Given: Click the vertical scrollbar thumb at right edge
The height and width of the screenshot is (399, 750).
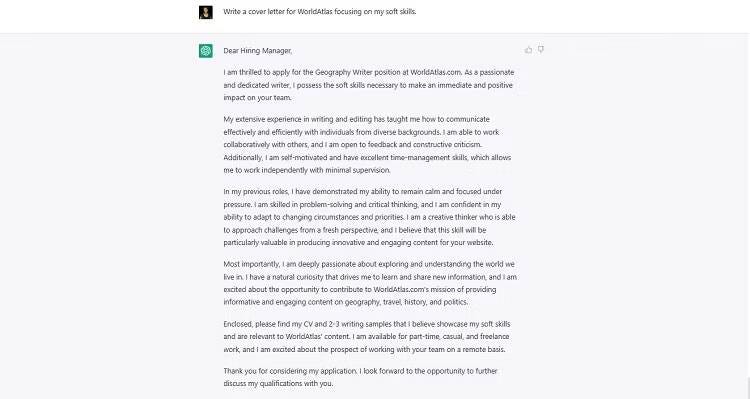Looking at the screenshot, I should pos(747,388).
